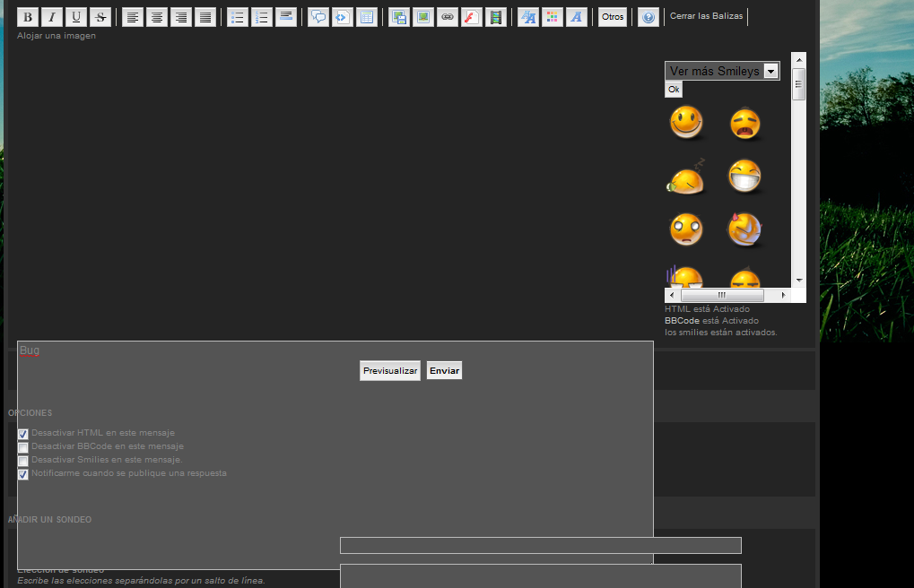Insert the laughing rolling smiley
Screen dimensions: 914x588
(745, 229)
